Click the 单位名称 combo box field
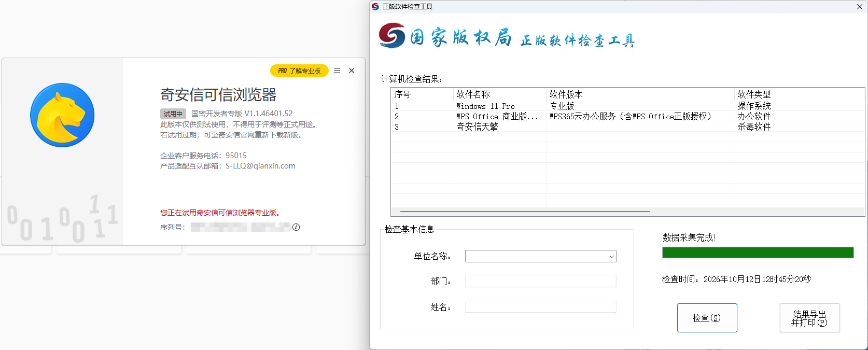 point(540,256)
